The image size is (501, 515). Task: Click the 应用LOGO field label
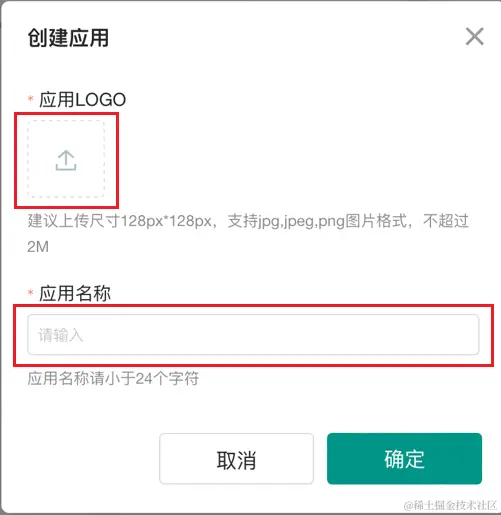82,100
